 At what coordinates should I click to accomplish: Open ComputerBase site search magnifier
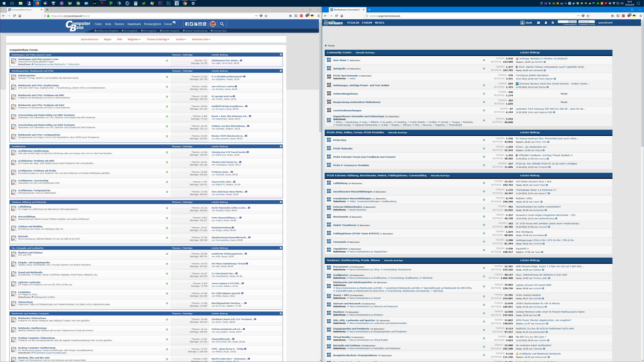(222, 24)
